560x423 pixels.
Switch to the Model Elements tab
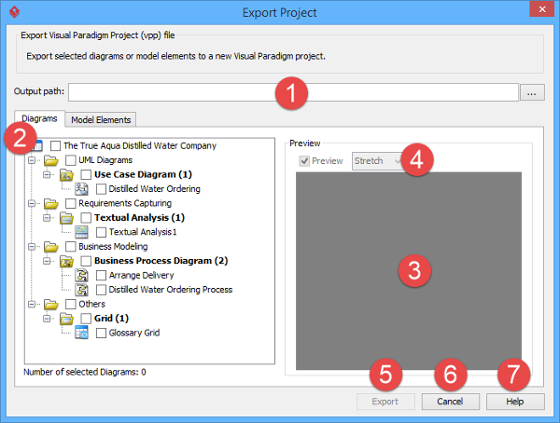[x=101, y=120]
